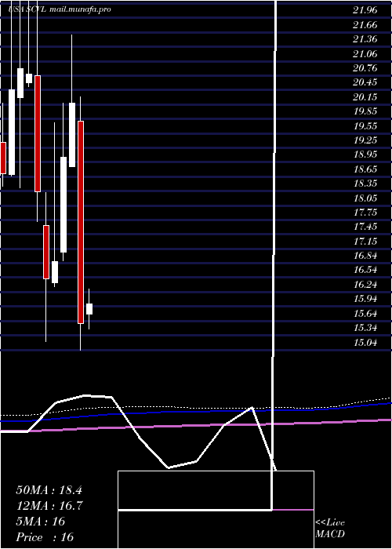This screenshot has width=392, height=549.
Task: Select the tall red candlestick ending near 15.64
Action: coord(81,222)
